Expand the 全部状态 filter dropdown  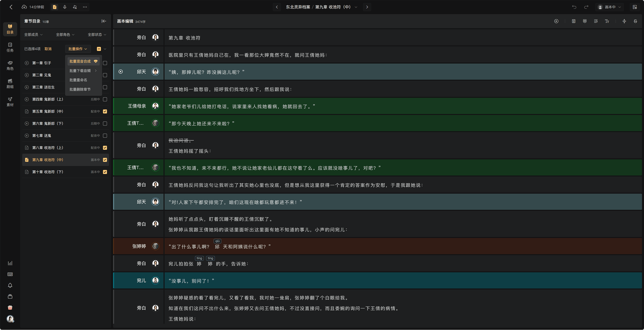click(97, 34)
